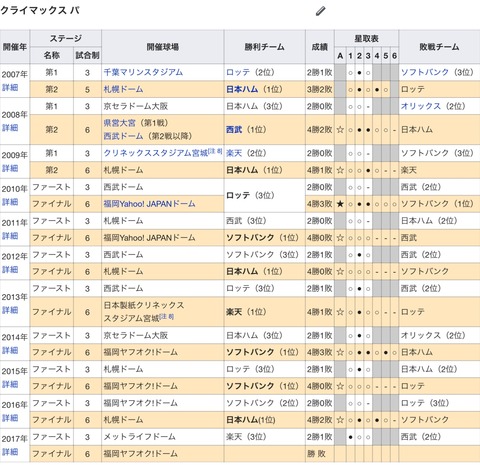This screenshot has height=465, width=480.
Task: Click ソフトバンク（1位）in 2011年 ファイナル row
Action: click(x=262, y=238)
